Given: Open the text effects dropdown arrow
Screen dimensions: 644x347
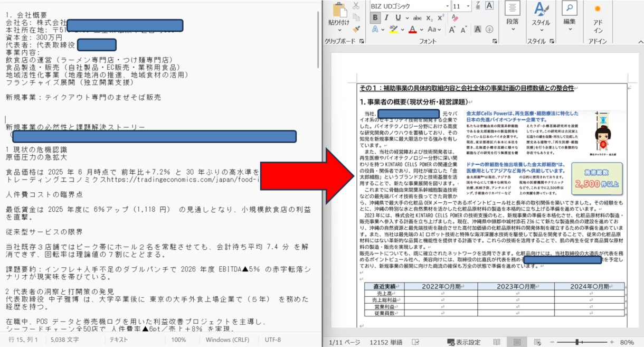Looking at the screenshot, I should [383, 30].
